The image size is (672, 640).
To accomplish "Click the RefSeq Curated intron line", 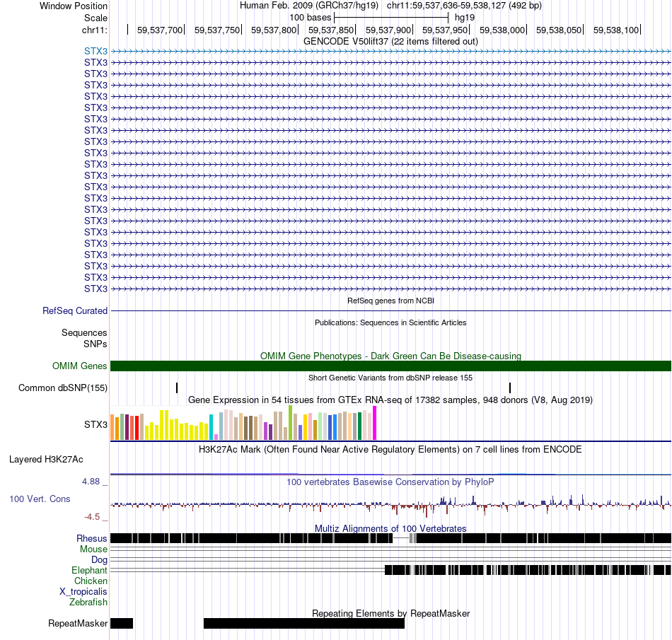I will [x=390, y=310].
